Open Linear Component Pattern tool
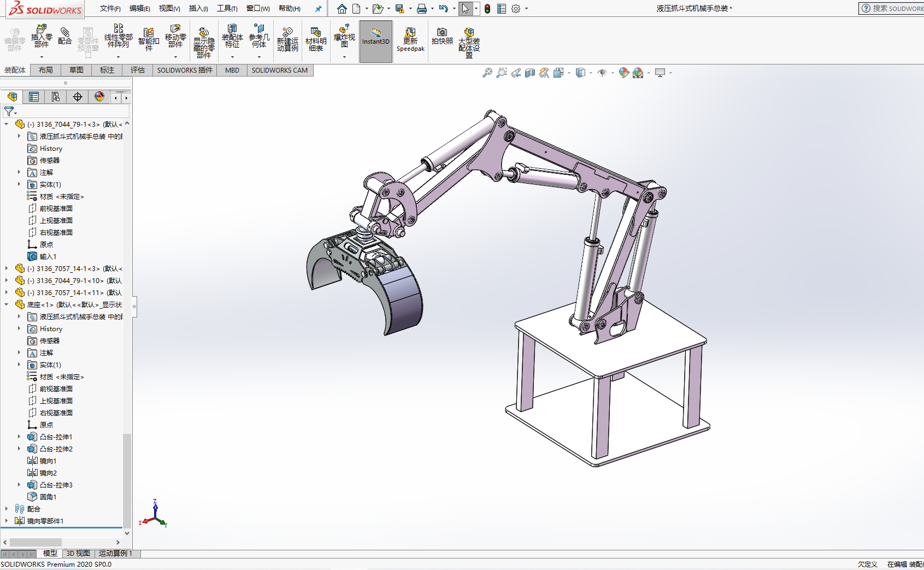Screen dimensions: 924x570 coord(118,36)
